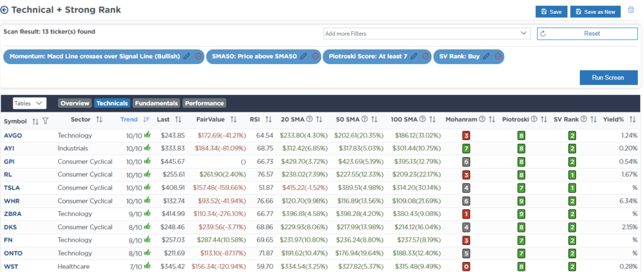Open the Add more Filters dropdown
Viewport: 644px width, 272px height.
click(426, 34)
